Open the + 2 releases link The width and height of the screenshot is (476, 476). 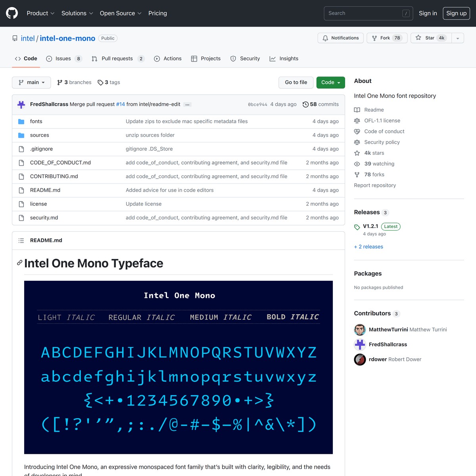[369, 246]
